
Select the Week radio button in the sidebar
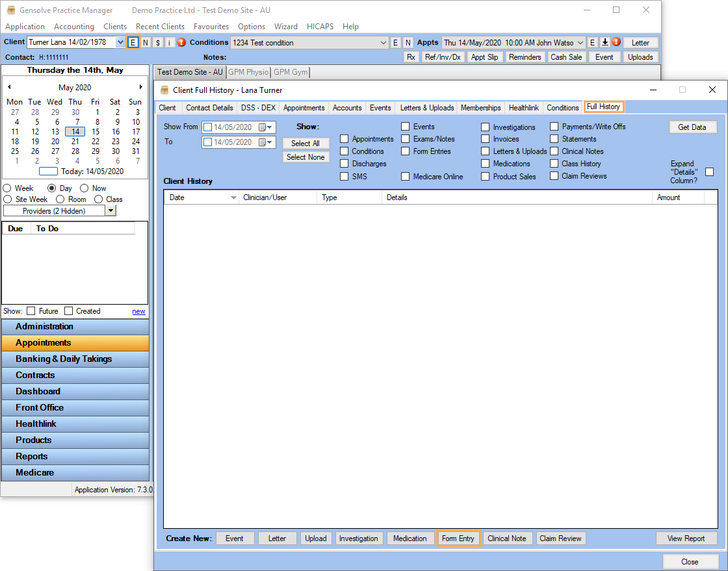pos(6,188)
